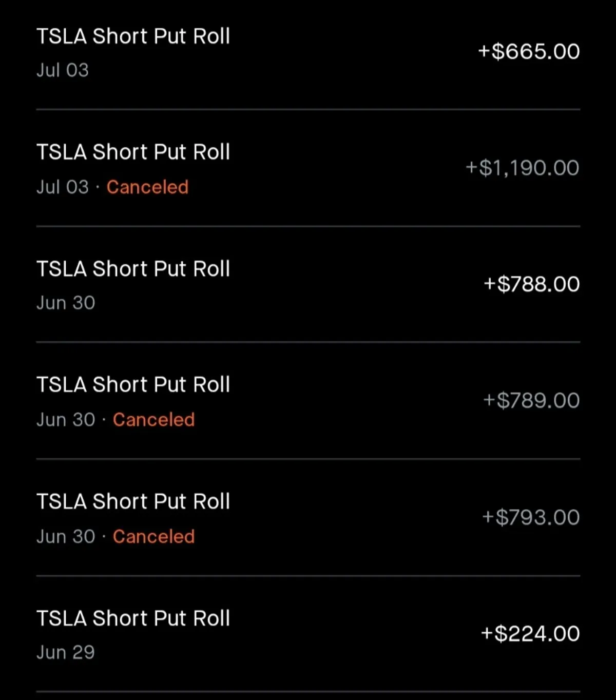Click the Jul 03 date on the +$665.00 order
Image resolution: width=616 pixels, height=700 pixels.
point(62,70)
